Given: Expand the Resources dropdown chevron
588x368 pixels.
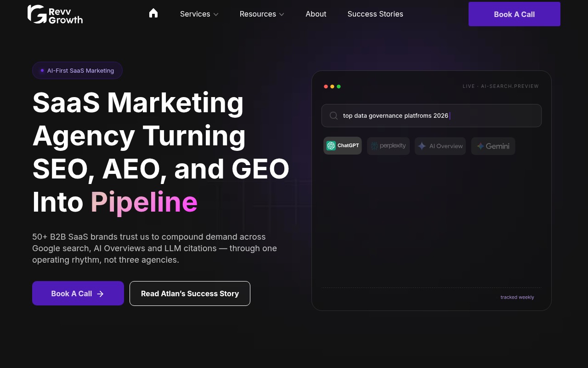Looking at the screenshot, I should [282, 14].
